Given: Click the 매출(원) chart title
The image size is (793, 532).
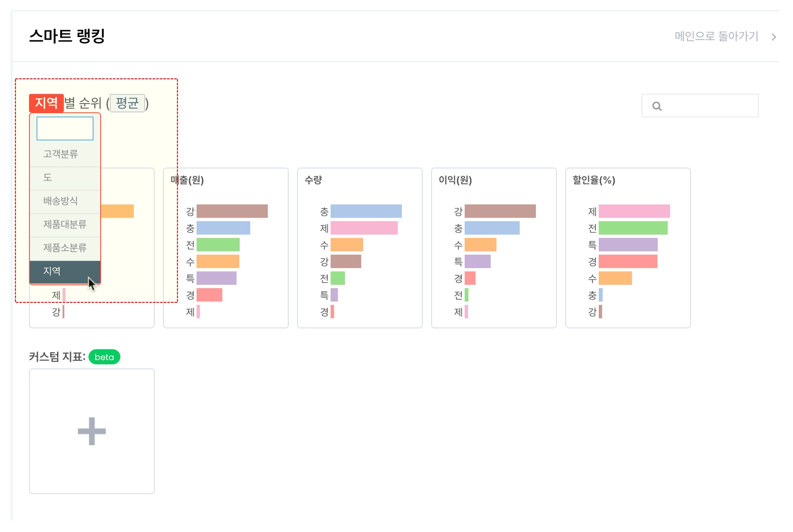Looking at the screenshot, I should (187, 180).
